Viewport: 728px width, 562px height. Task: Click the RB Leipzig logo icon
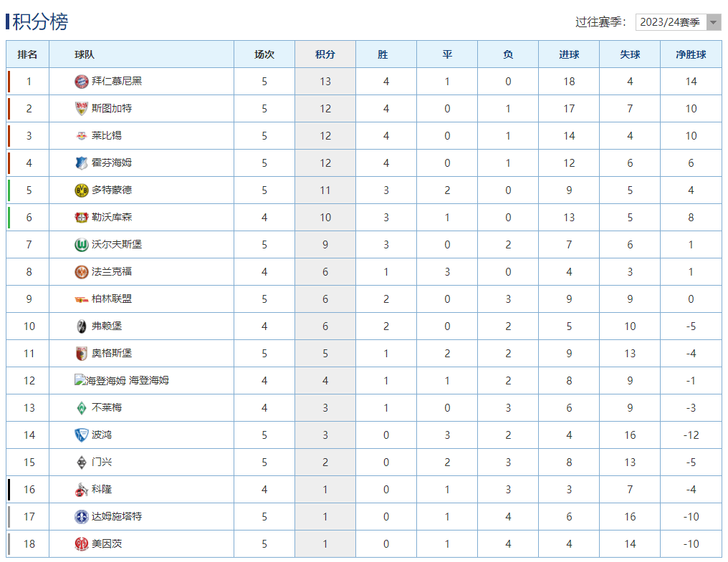81,136
